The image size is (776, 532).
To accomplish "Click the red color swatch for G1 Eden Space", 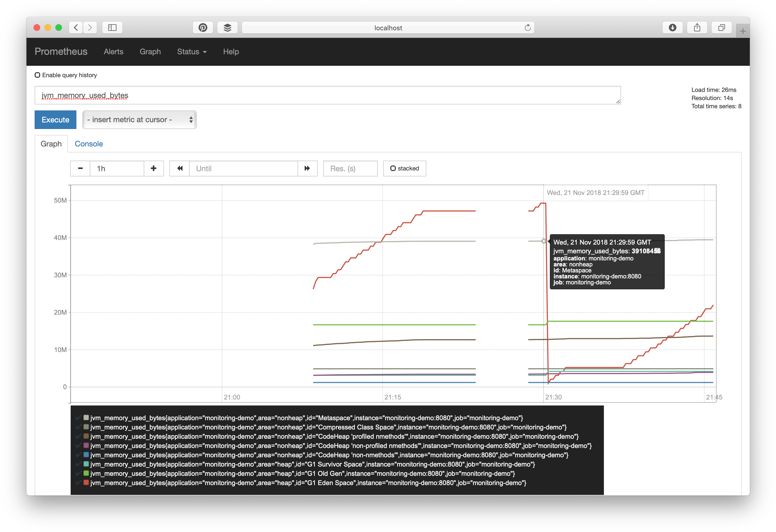I will (x=86, y=483).
